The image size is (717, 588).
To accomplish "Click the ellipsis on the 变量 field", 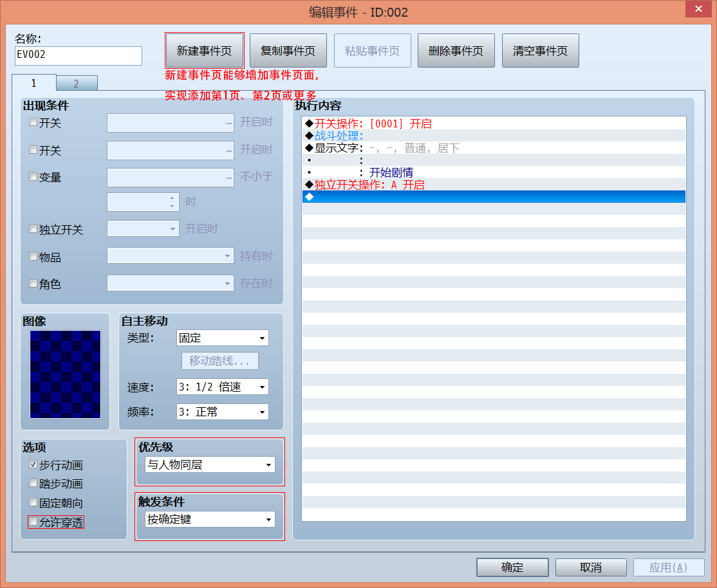I will point(228,178).
